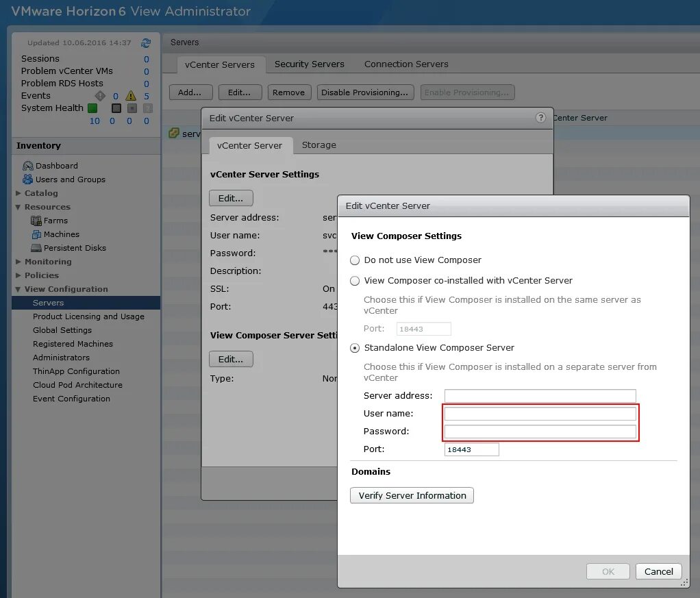Image resolution: width=700 pixels, height=598 pixels.
Task: Open Event Configuration
Action: 71,399
